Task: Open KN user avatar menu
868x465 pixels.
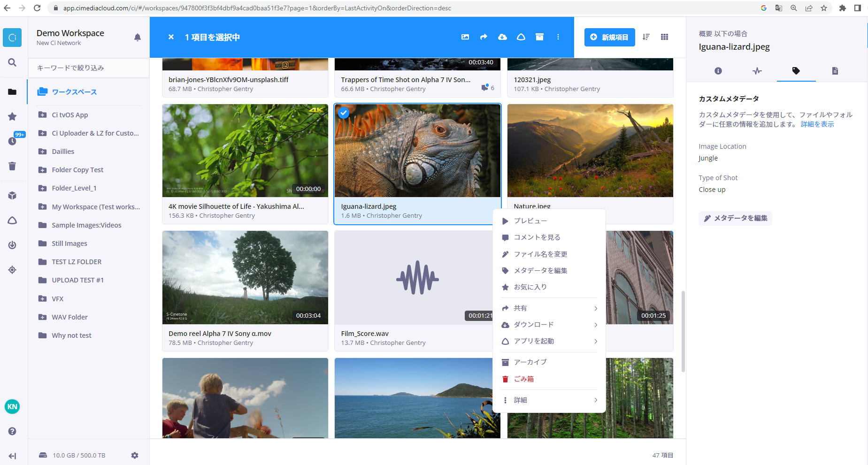Action: pyautogui.click(x=12, y=407)
